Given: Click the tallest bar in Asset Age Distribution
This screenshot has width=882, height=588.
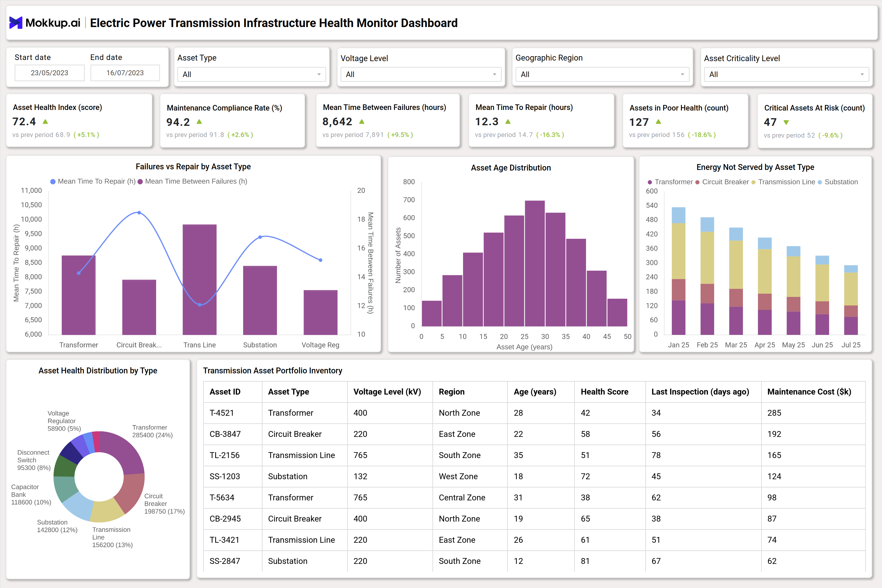Looking at the screenshot, I should tap(535, 264).
